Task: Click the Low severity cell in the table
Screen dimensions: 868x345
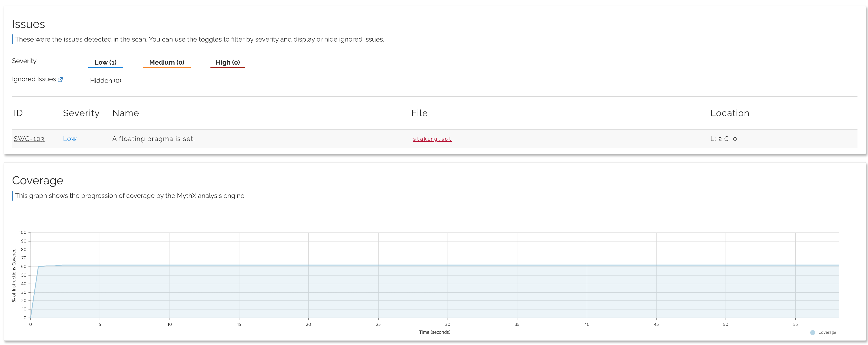Action: click(x=70, y=139)
